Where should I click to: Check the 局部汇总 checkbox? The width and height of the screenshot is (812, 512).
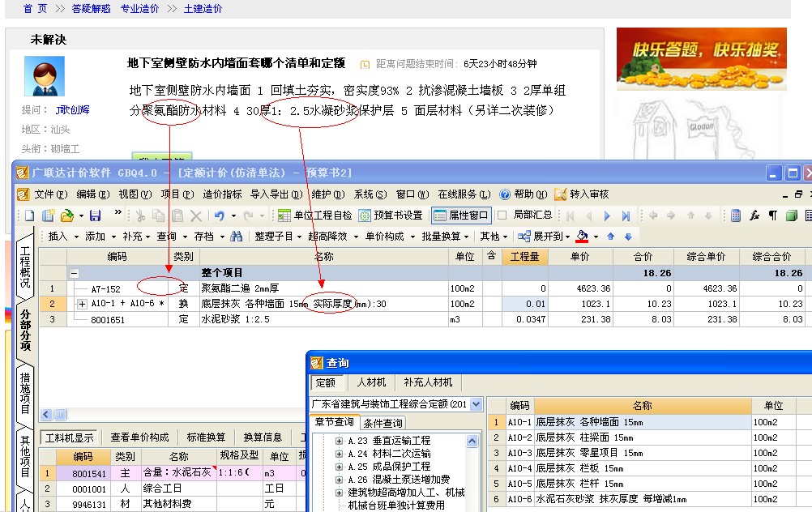click(502, 215)
